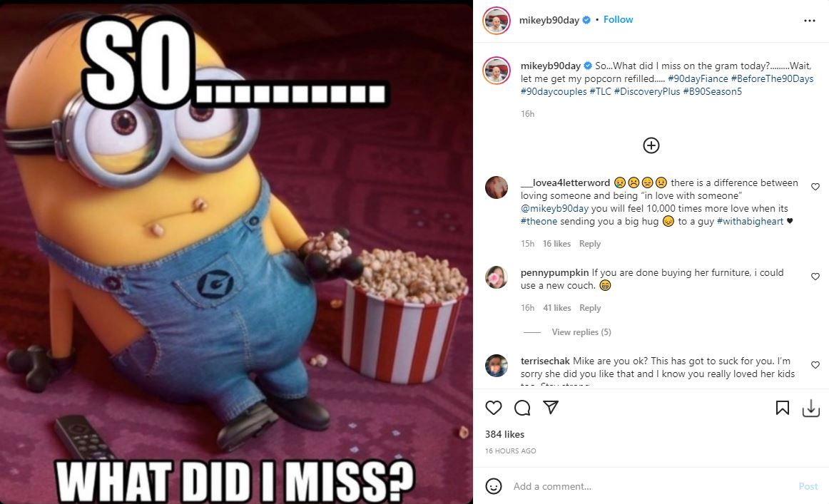This screenshot has height=504, width=829.
Task: Like the post with the heart icon
Action: coord(493,408)
